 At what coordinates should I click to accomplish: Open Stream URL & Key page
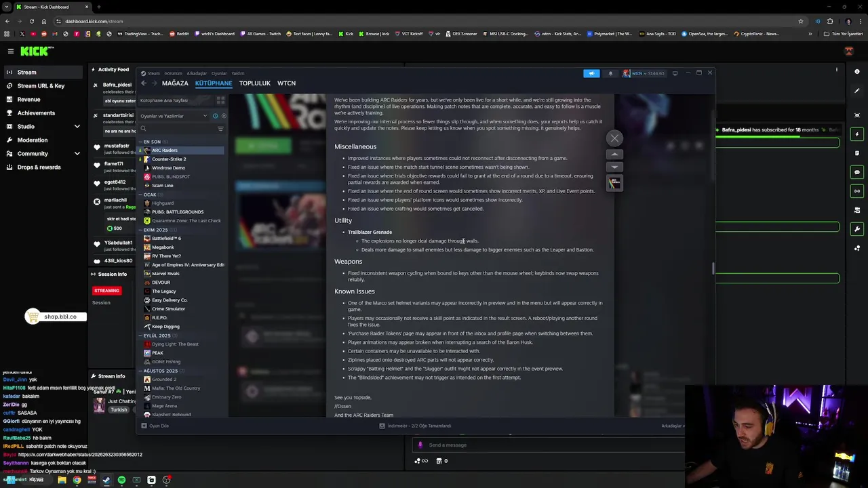point(42,86)
